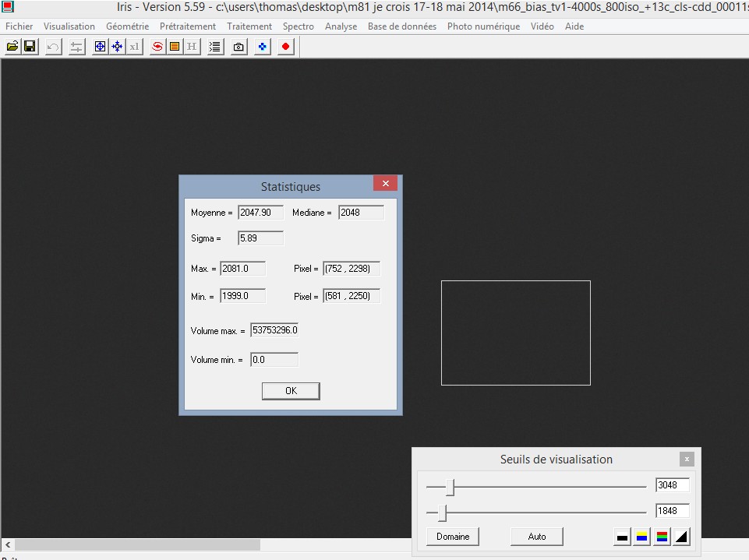Open the Analyse menu
749x560 pixels.
(341, 26)
